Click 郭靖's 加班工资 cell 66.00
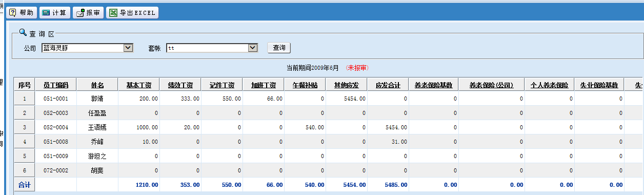This screenshot has height=195, width=644. pos(264,98)
